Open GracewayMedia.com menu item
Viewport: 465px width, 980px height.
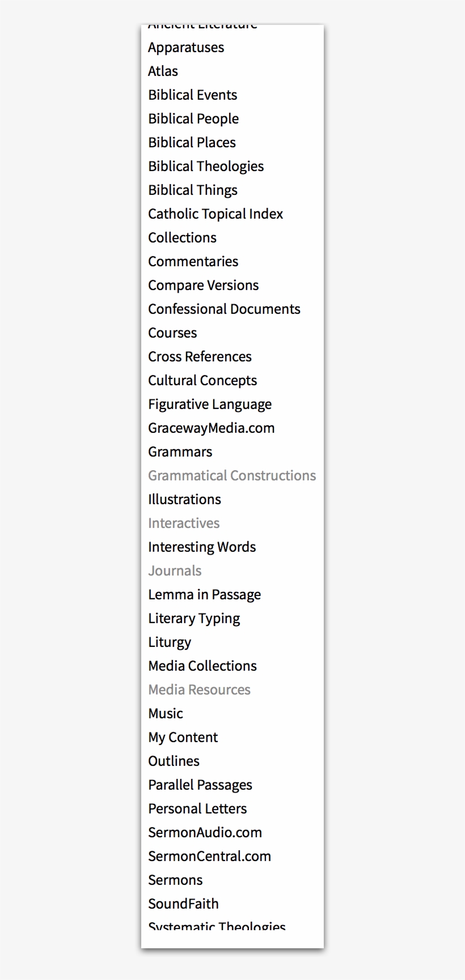pyautogui.click(x=211, y=428)
